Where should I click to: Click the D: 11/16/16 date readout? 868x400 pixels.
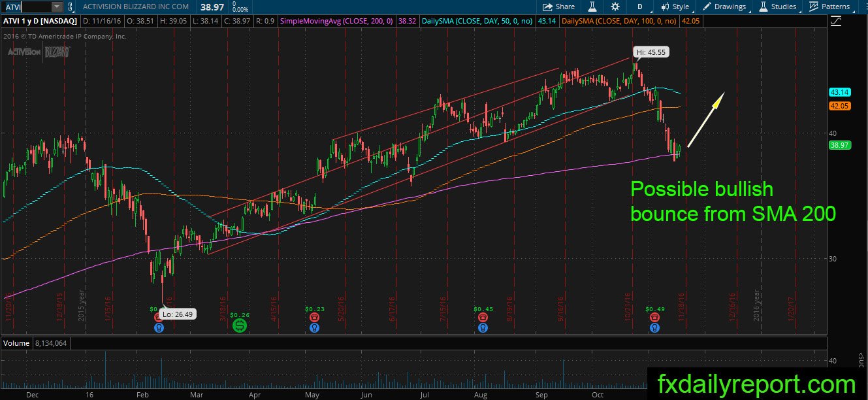[x=102, y=22]
